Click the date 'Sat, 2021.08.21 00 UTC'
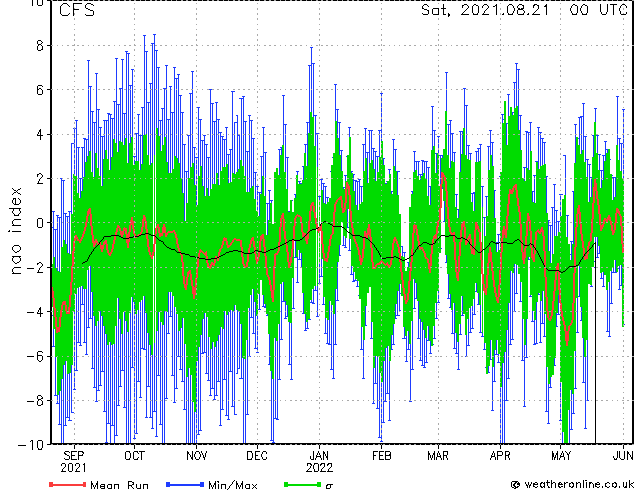 pyautogui.click(x=524, y=10)
